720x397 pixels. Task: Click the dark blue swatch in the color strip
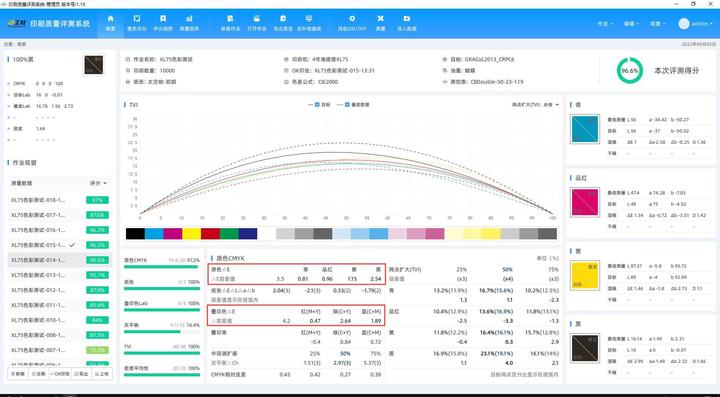point(248,234)
